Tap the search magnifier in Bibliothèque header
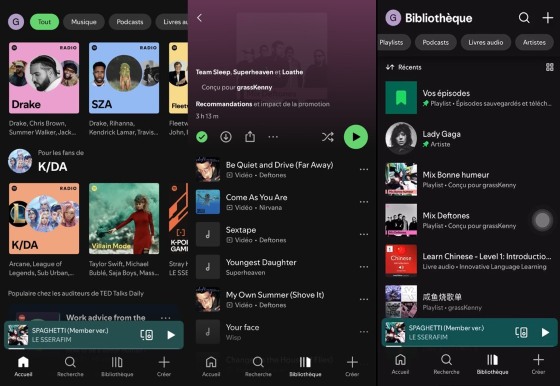The image size is (560, 386). (x=524, y=17)
